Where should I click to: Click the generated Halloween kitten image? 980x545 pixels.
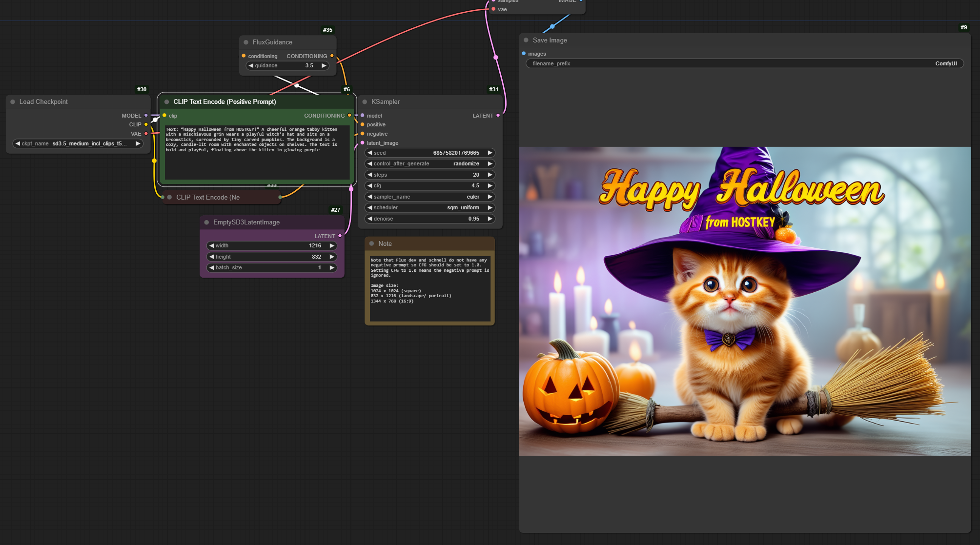click(x=744, y=301)
